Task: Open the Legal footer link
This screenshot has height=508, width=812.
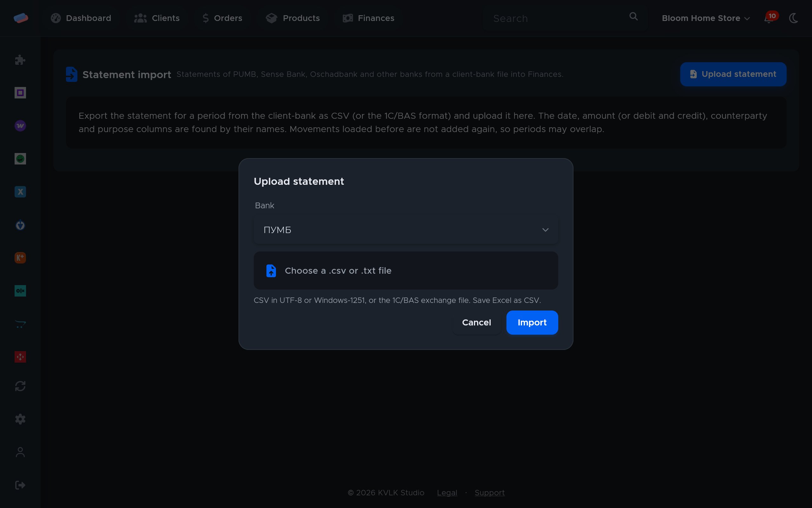Action: click(447, 492)
